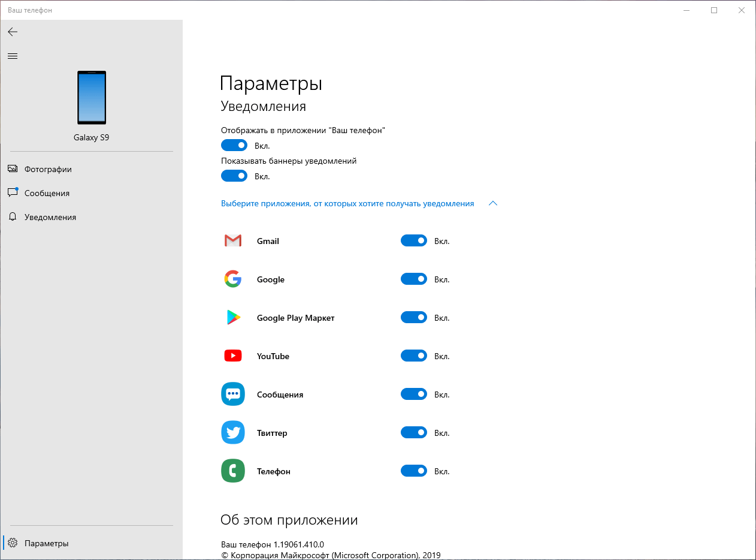Disable the Твиттер notifications switch
The image size is (756, 560).
tap(413, 432)
